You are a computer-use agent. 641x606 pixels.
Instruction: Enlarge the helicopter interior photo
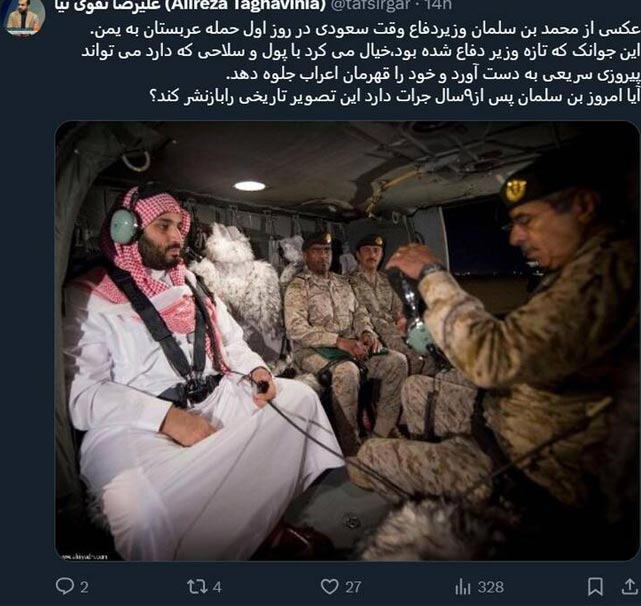[x=347, y=341]
